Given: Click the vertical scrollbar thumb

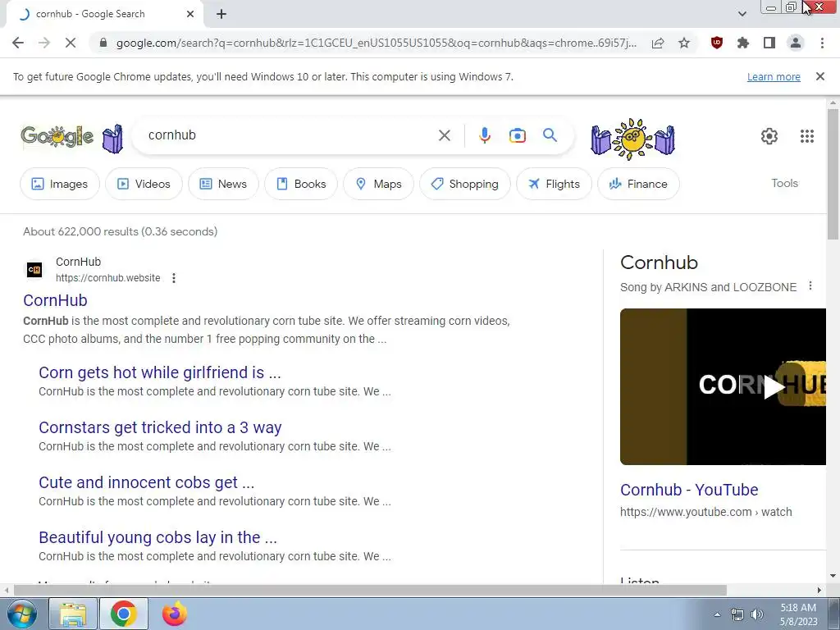Looking at the screenshot, I should 833,174.
